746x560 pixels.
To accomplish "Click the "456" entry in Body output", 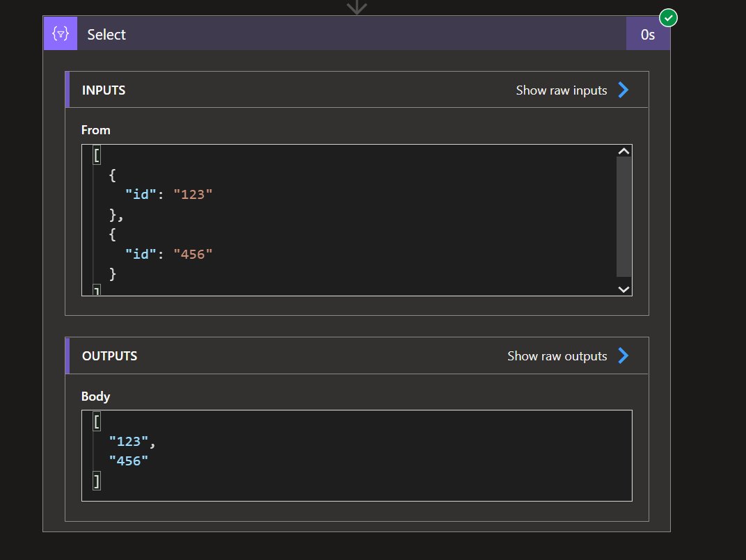I will click(129, 461).
